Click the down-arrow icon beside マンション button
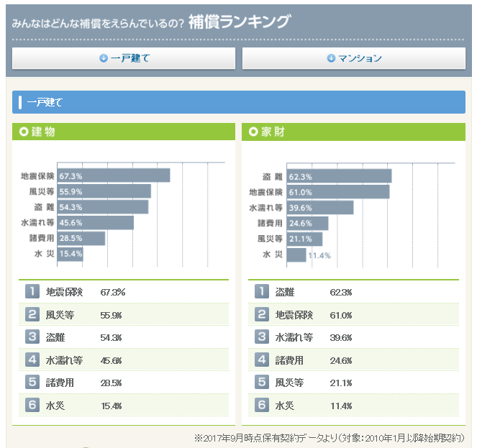The width and height of the screenshot is (477, 448). 331,58
